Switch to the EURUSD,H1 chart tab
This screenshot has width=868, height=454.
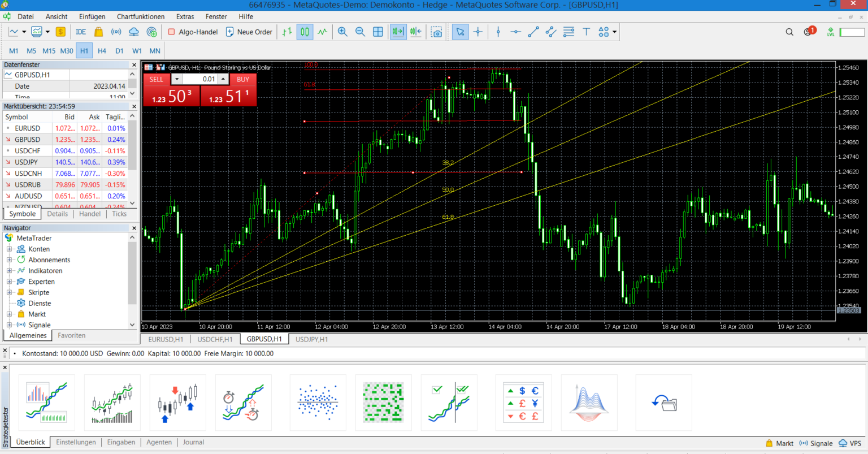(166, 339)
